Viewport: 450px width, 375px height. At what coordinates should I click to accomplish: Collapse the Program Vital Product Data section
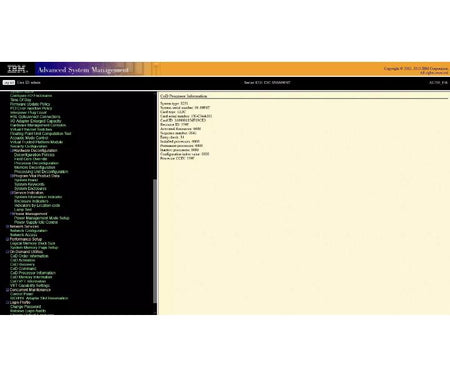click(x=12, y=176)
